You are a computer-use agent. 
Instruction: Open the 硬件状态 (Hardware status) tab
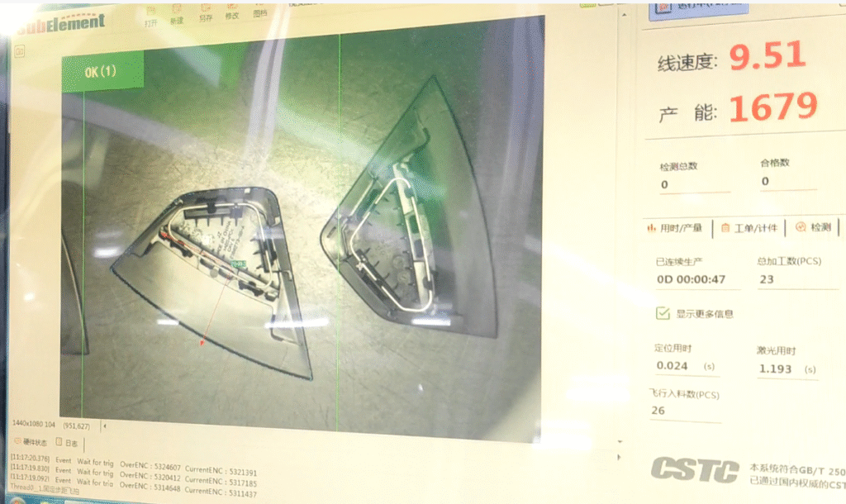tap(33, 443)
